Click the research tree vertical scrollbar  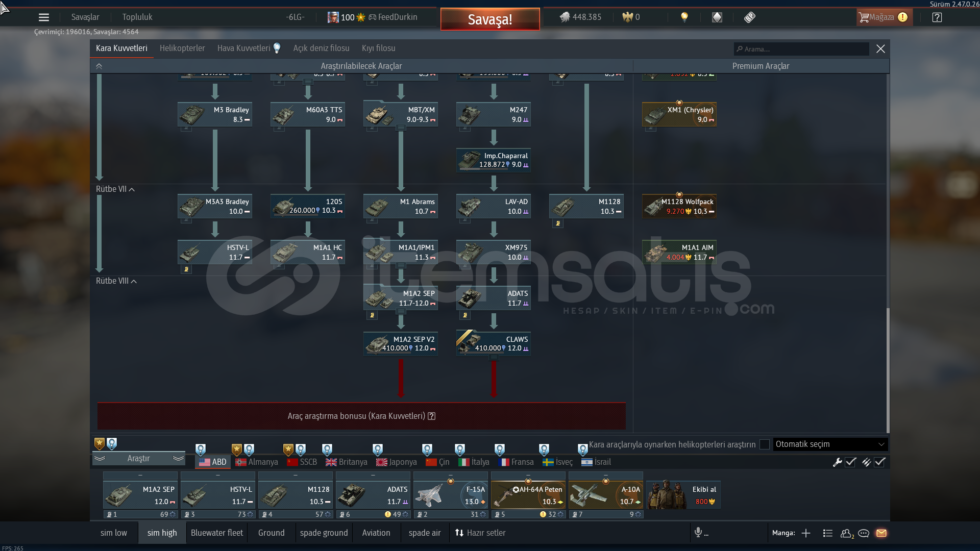(x=888, y=370)
